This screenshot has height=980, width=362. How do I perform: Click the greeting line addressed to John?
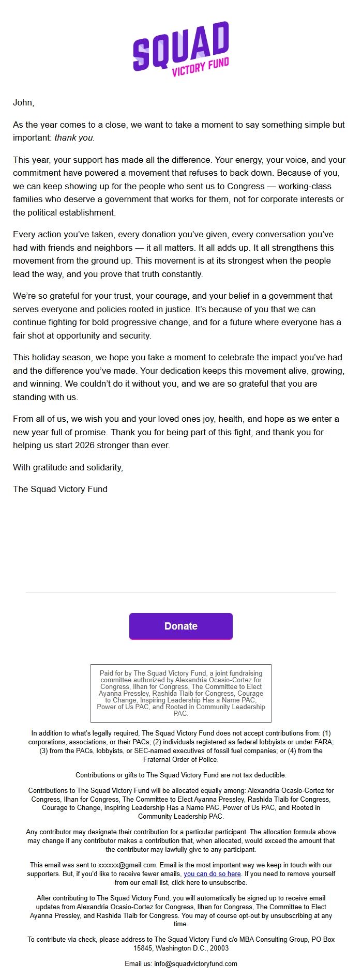pos(23,103)
